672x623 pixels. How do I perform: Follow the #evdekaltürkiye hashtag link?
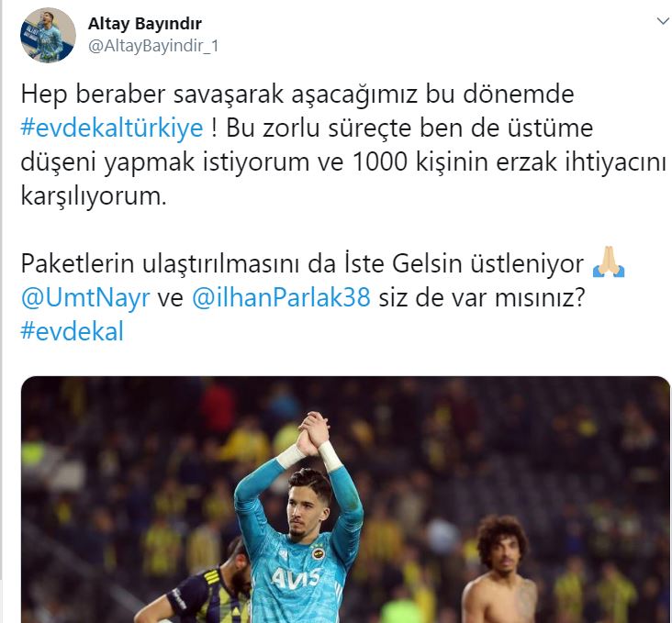(111, 128)
